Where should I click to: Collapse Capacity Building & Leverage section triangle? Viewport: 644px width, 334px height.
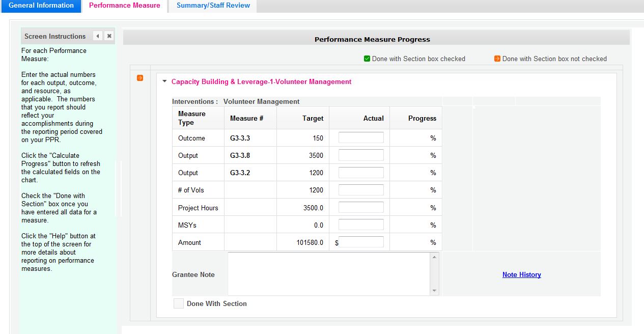(x=164, y=81)
